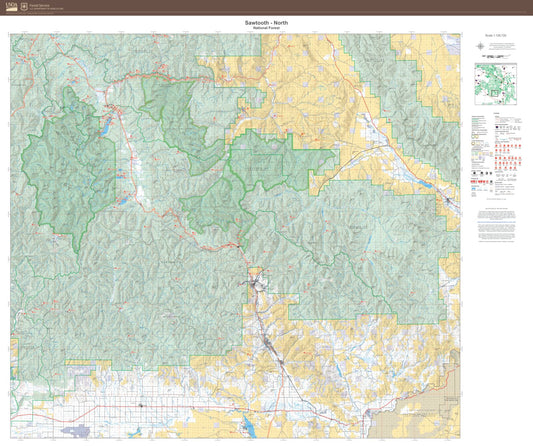Open the blue hyperlink in the notes
This screenshot has height=446, width=533.
point(497,222)
